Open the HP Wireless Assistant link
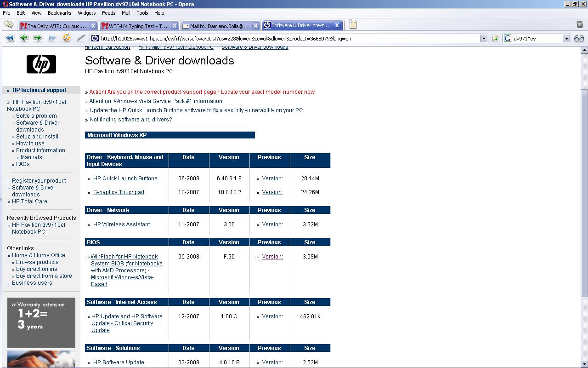Screen dimensions: 588x368 tap(121, 224)
